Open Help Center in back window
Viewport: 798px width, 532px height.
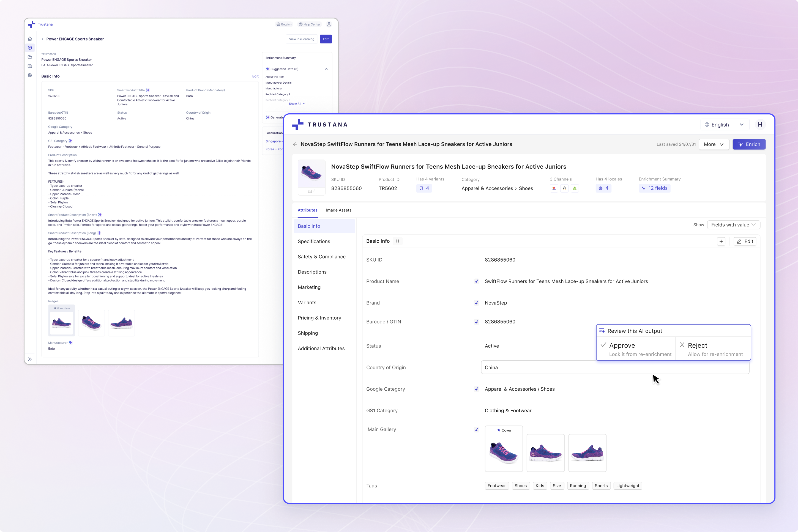(310, 24)
